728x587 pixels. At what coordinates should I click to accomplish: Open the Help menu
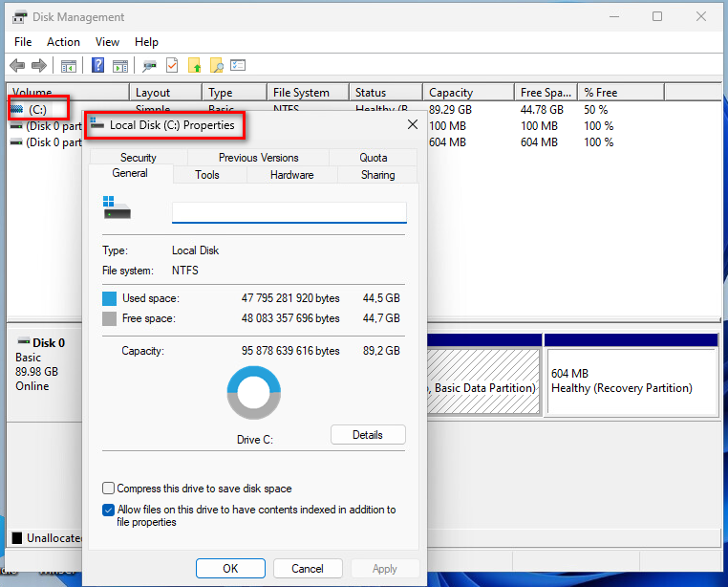(x=146, y=42)
